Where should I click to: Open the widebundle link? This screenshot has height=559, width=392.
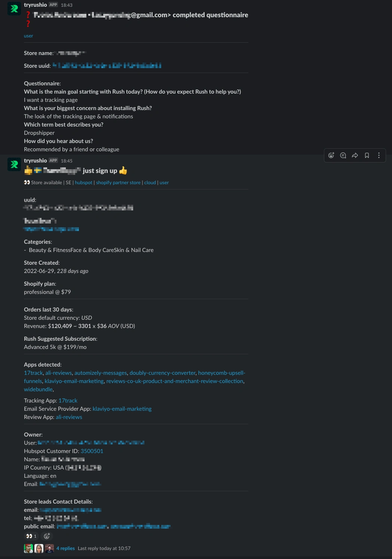click(38, 389)
